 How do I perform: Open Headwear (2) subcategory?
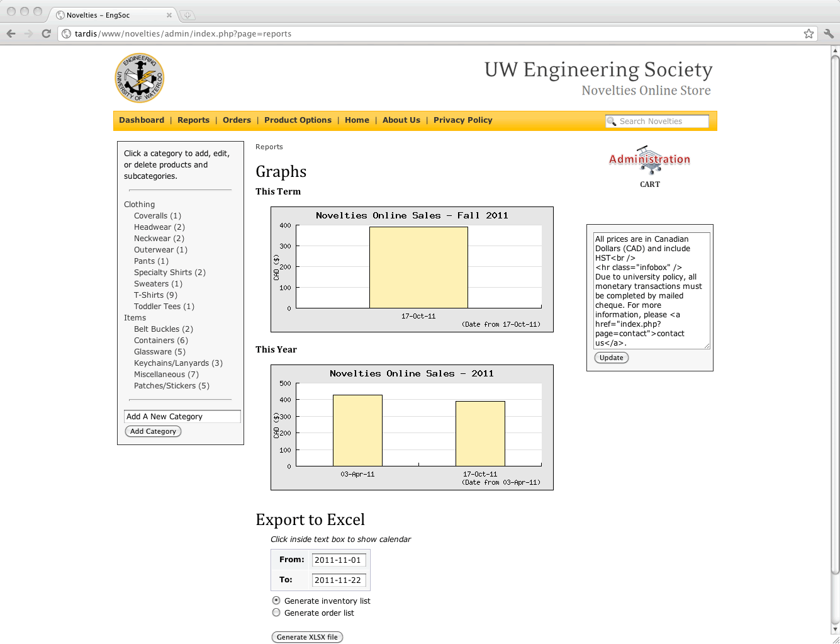pyautogui.click(x=159, y=227)
